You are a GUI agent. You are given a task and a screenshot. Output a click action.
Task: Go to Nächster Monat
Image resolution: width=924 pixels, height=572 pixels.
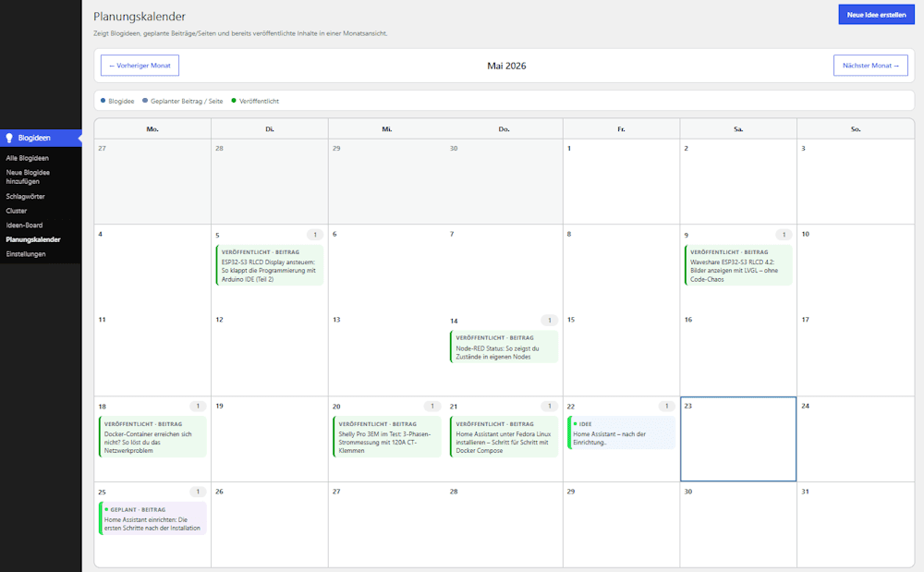pos(870,66)
